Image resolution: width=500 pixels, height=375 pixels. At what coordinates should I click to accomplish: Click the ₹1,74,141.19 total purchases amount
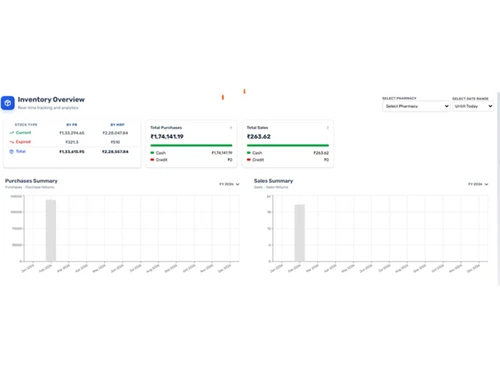coord(167,137)
